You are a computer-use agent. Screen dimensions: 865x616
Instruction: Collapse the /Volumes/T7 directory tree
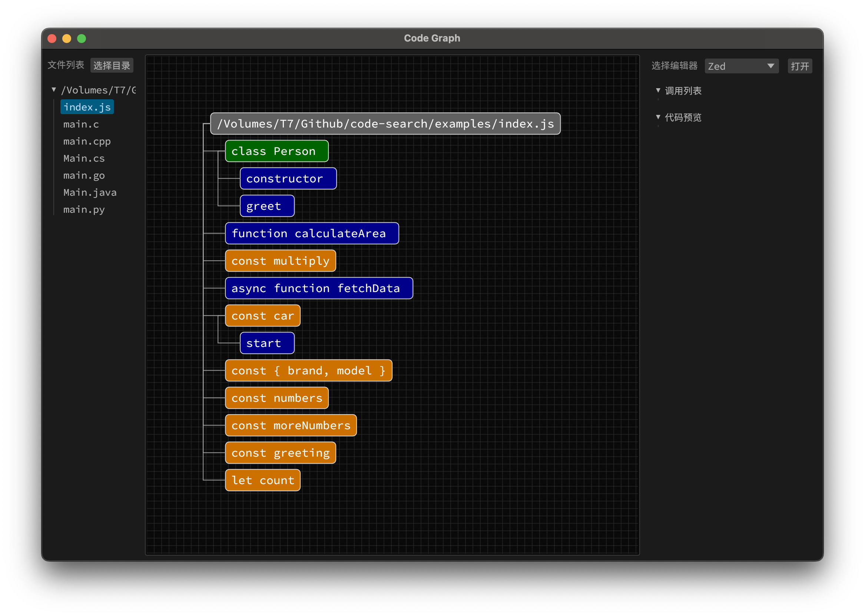point(54,90)
